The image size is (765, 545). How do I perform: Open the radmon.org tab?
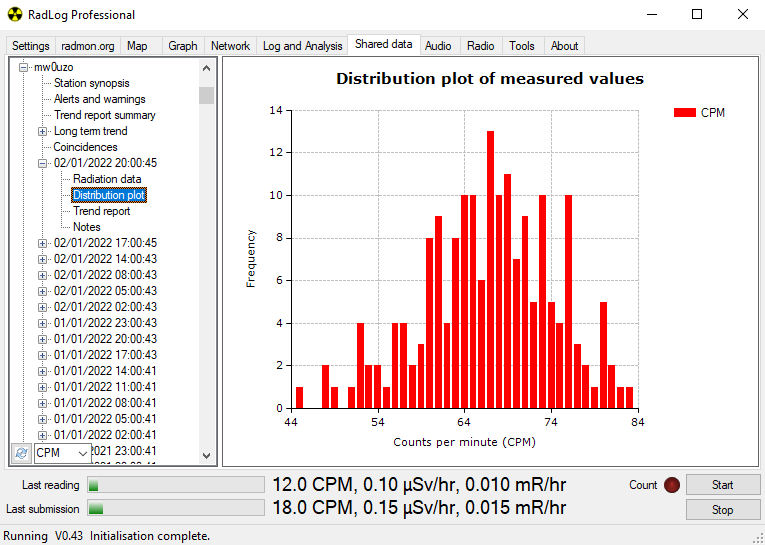pos(88,46)
